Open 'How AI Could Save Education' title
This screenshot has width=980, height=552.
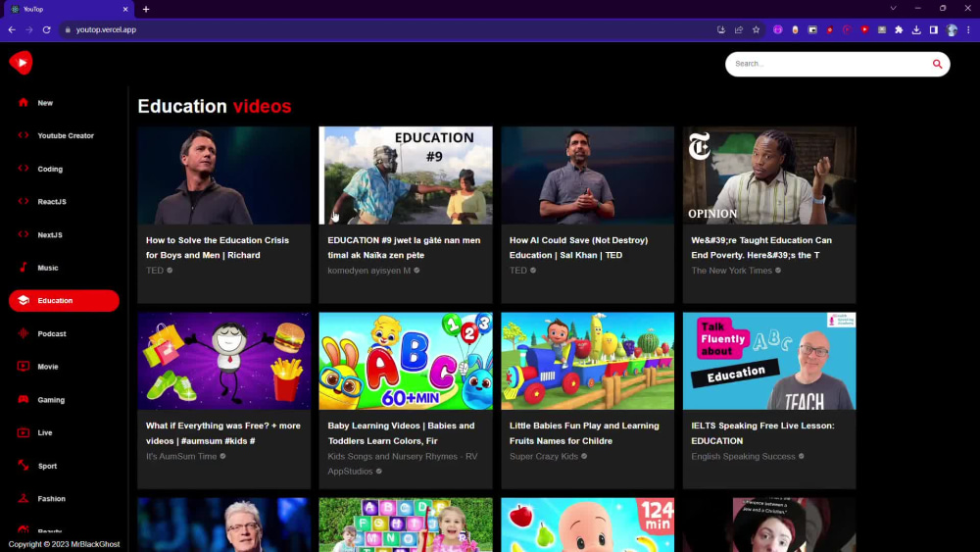click(x=579, y=247)
